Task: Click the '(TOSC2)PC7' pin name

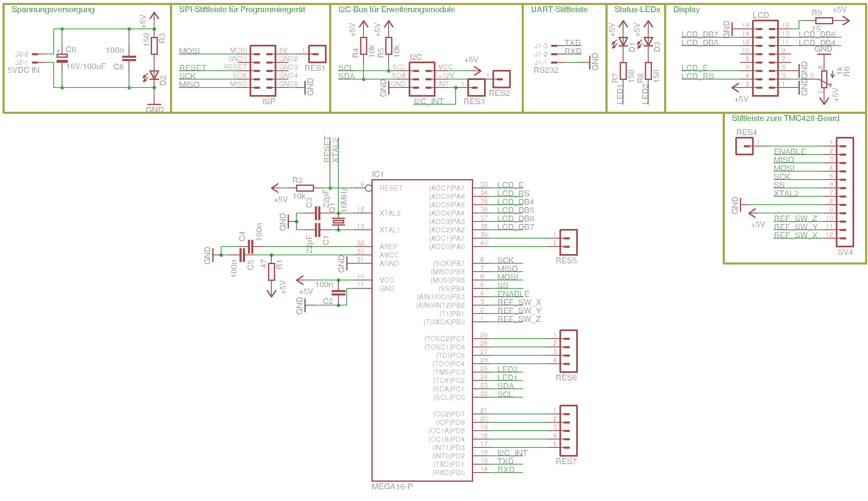Action: click(x=445, y=339)
